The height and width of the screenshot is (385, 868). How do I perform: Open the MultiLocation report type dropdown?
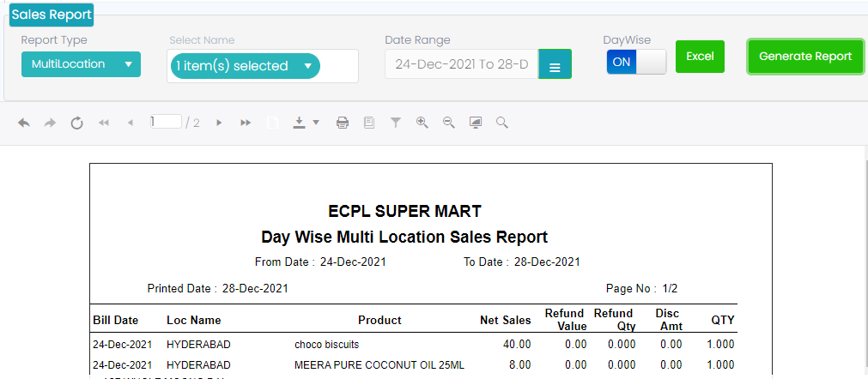81,64
